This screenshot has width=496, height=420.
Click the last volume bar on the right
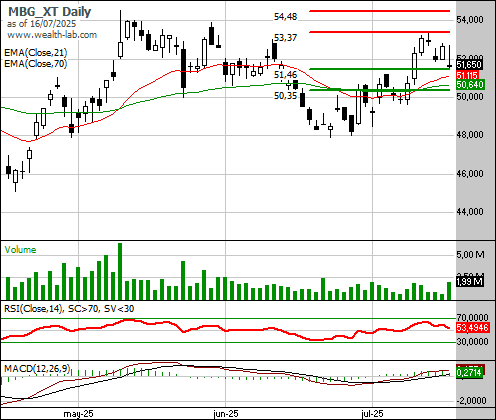[x=449, y=291]
